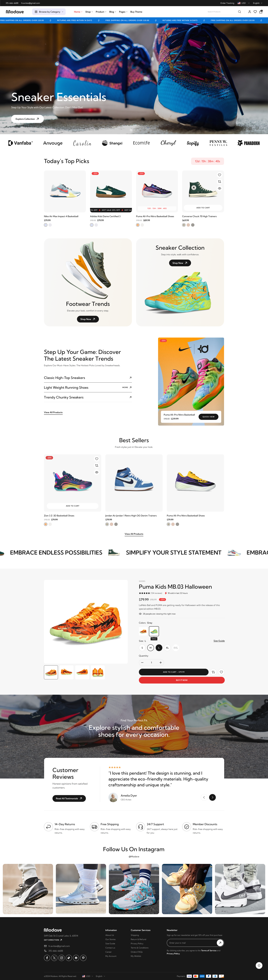Quick view Zion 3 Z-3D shoes eye icon
This screenshot has width=268, height=980.
click(97, 472)
